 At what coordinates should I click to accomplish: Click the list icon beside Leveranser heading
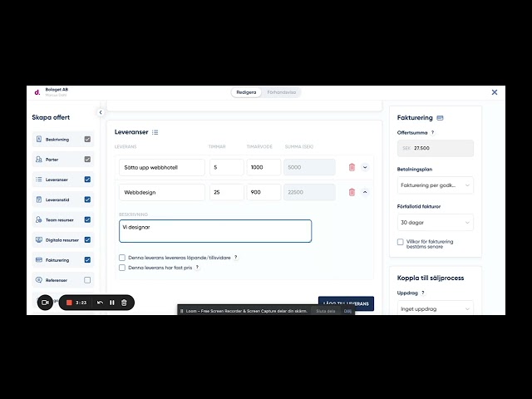point(155,132)
